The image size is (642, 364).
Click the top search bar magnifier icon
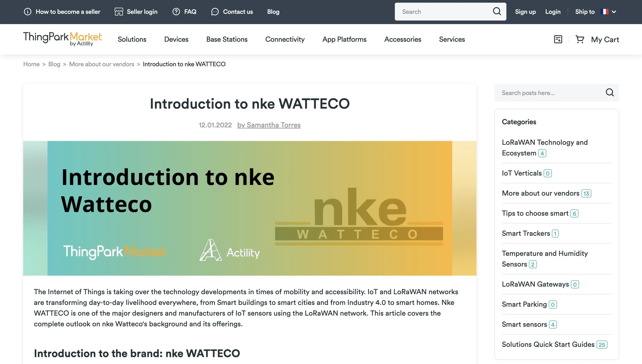coord(497,12)
